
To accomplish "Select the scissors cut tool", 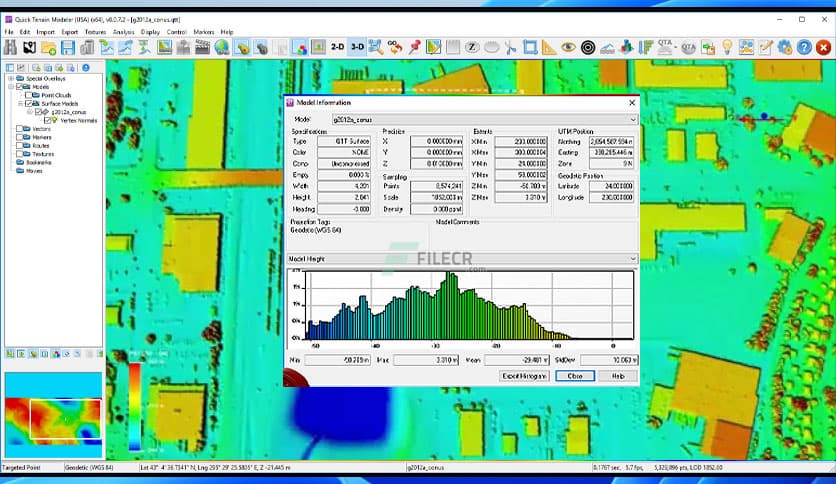I will 510,47.
